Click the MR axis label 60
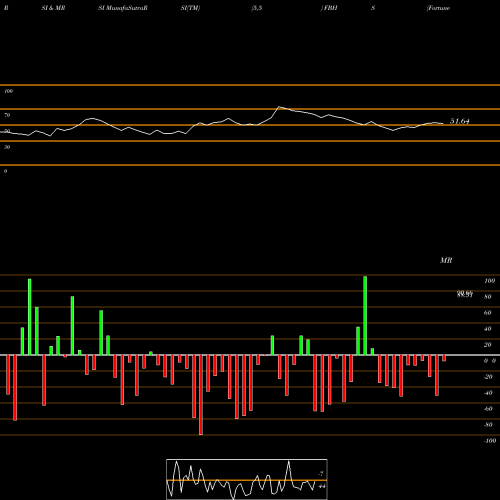 click(488, 313)
